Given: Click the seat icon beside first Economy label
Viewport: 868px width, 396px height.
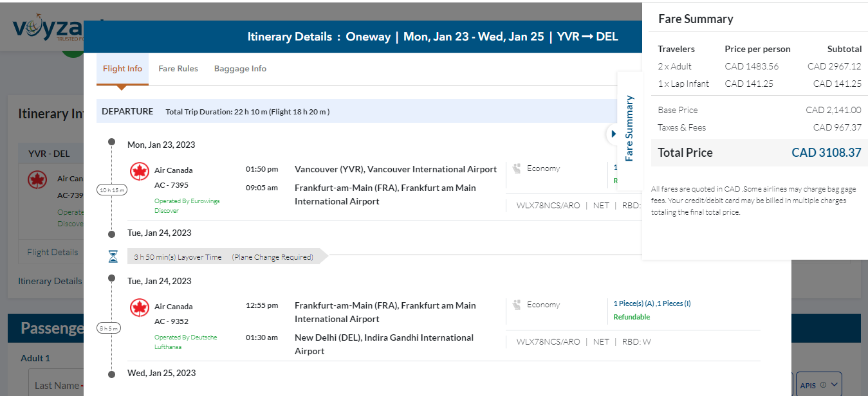Looking at the screenshot, I should pyautogui.click(x=516, y=168).
